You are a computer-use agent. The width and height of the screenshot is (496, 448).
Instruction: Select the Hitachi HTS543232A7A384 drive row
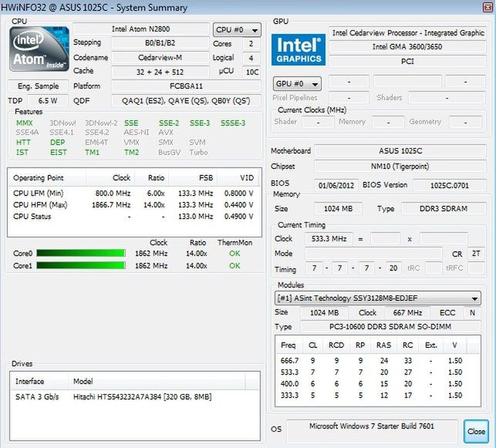[x=135, y=397]
